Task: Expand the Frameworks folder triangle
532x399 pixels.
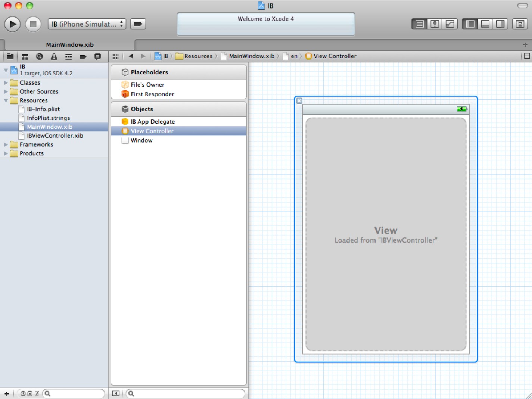Action: point(6,144)
